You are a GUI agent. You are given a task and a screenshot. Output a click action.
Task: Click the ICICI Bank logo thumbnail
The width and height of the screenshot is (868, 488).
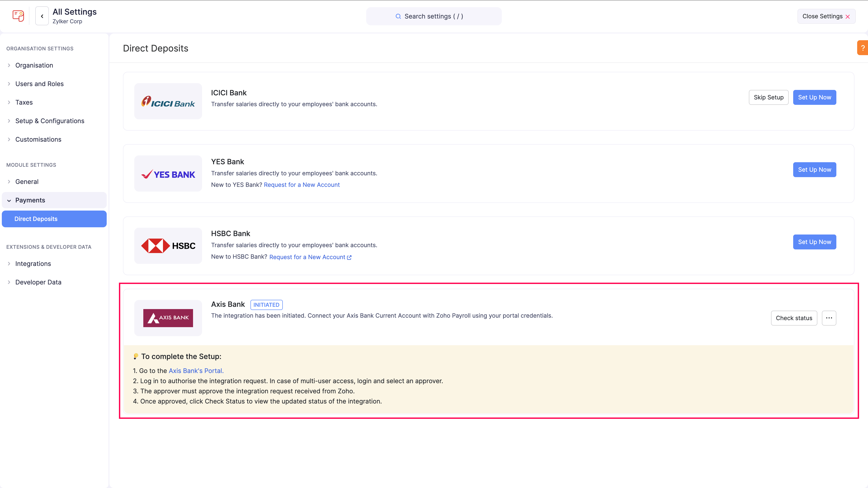pyautogui.click(x=168, y=101)
